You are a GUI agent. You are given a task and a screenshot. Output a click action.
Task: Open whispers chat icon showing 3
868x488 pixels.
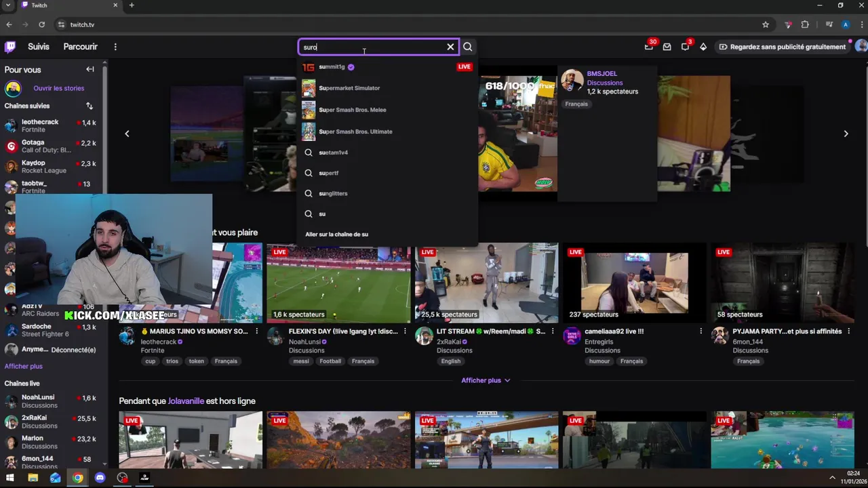tap(685, 47)
